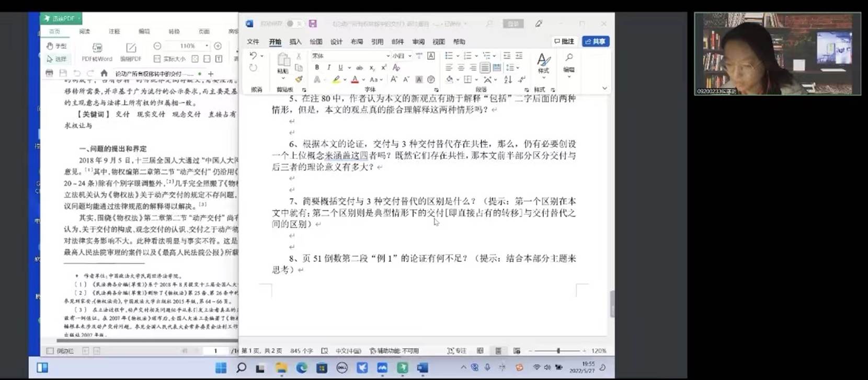Select justify text alignment in Word

tap(485, 67)
